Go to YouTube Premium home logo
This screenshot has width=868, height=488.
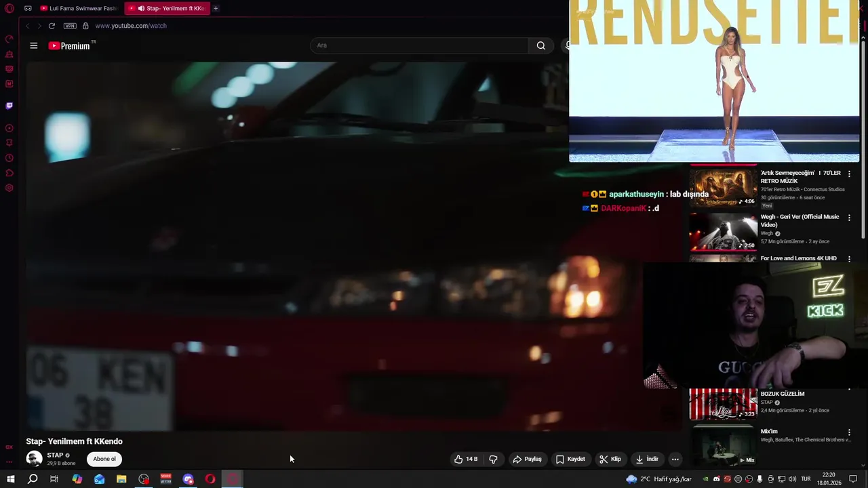[69, 45]
